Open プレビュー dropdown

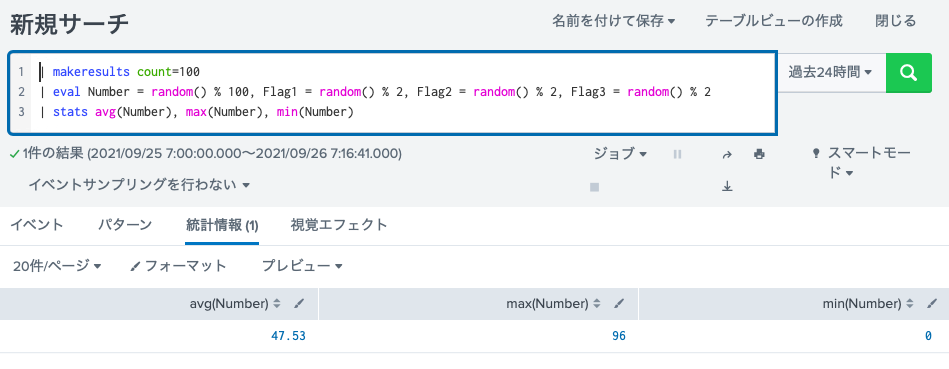point(302,266)
